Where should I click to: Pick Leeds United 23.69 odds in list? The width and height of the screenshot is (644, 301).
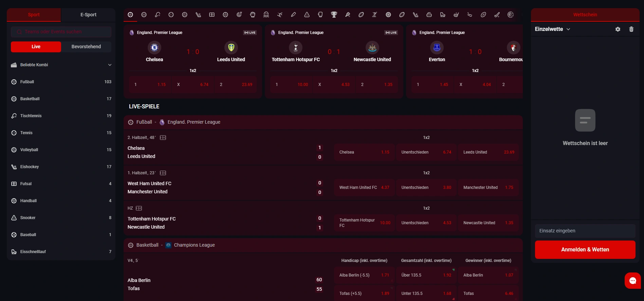coord(489,152)
